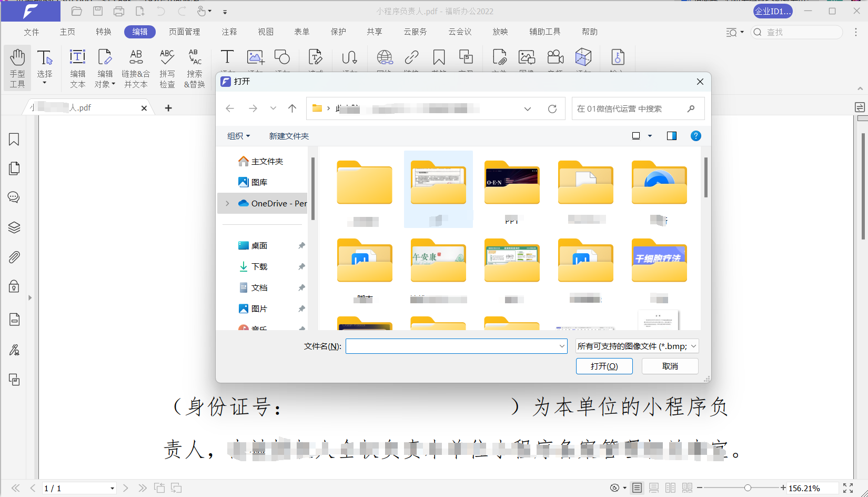Switch to the Comment (注释) tab

tap(229, 32)
